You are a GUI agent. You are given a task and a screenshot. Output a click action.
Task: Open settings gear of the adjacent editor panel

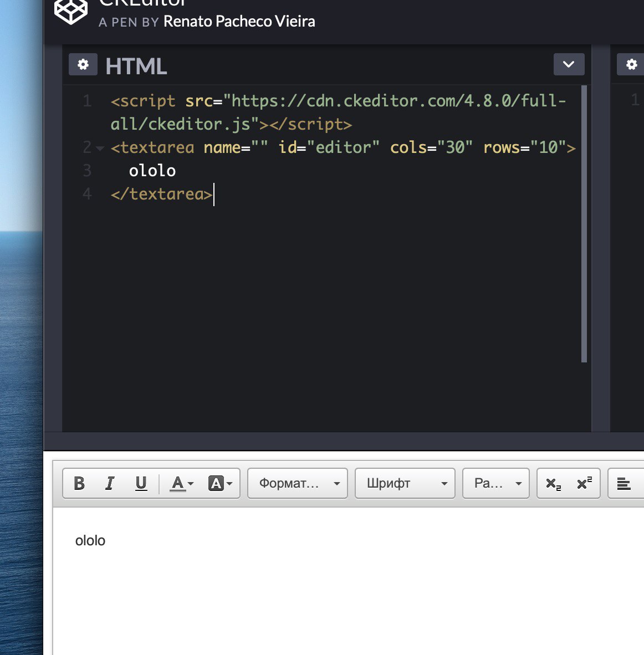click(631, 64)
